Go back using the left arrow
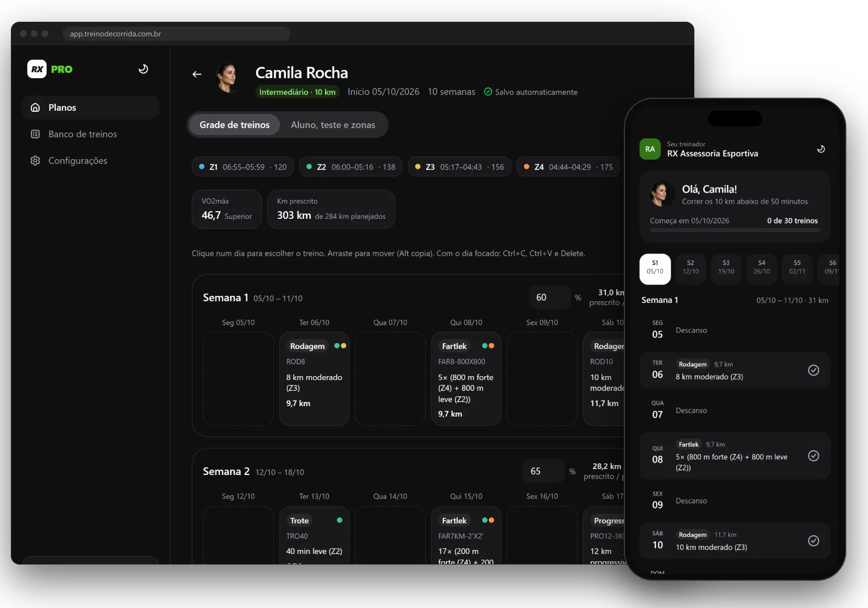Viewport: 868px width, 608px height. point(197,74)
